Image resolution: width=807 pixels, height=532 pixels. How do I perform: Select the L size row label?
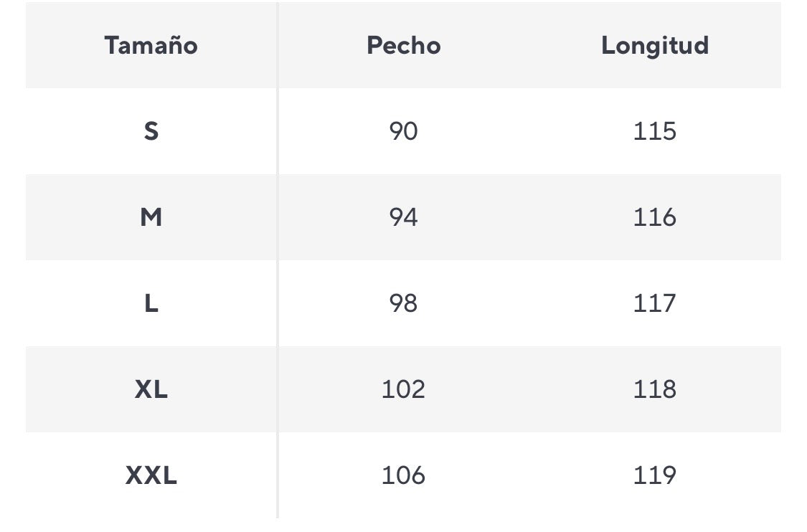[x=151, y=303]
